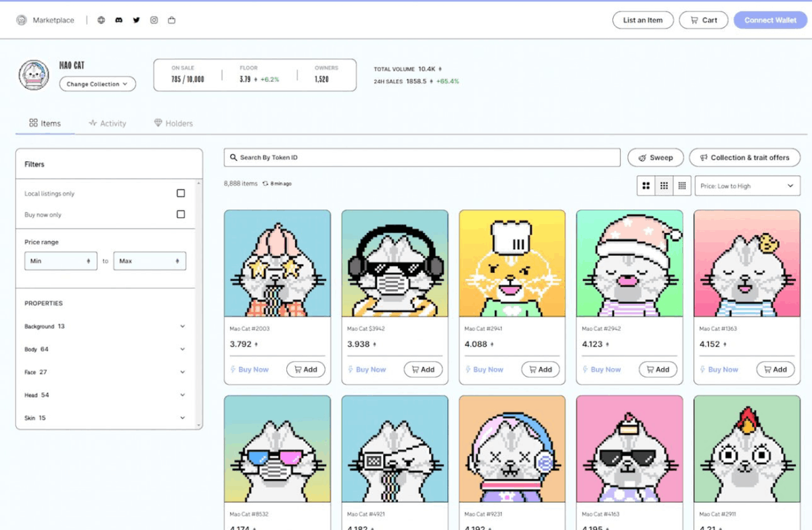Click the Holders tab diamond icon

click(x=158, y=123)
